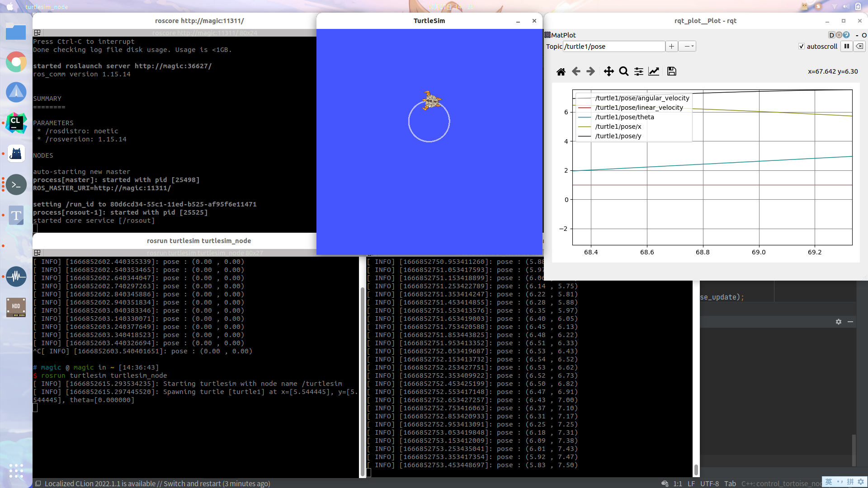Select the Pan axes tool
The image size is (868, 488).
[609, 71]
